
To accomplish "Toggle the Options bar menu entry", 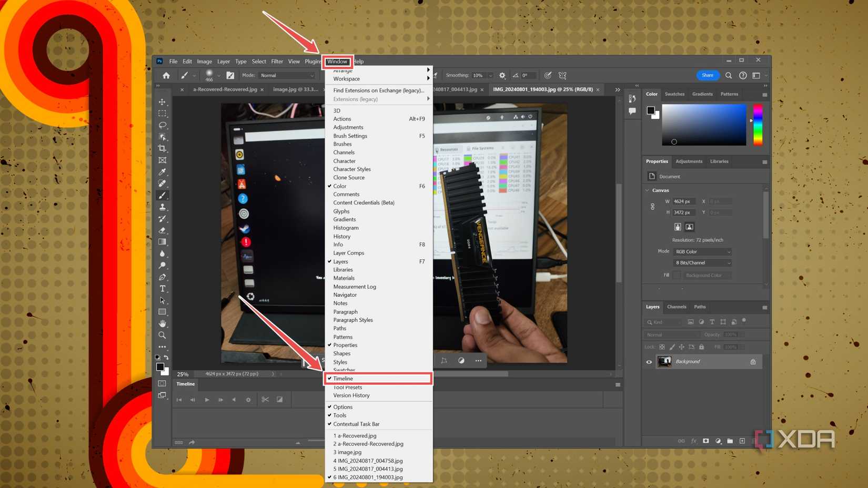I will click(378, 407).
